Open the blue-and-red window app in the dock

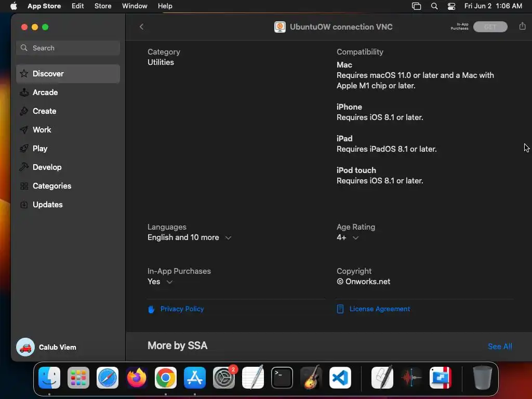(441, 377)
